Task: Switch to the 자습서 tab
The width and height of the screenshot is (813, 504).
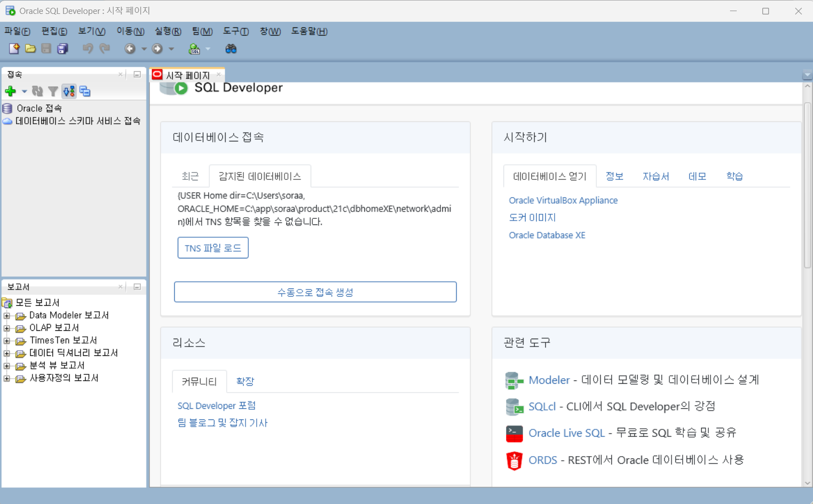Action: (656, 176)
